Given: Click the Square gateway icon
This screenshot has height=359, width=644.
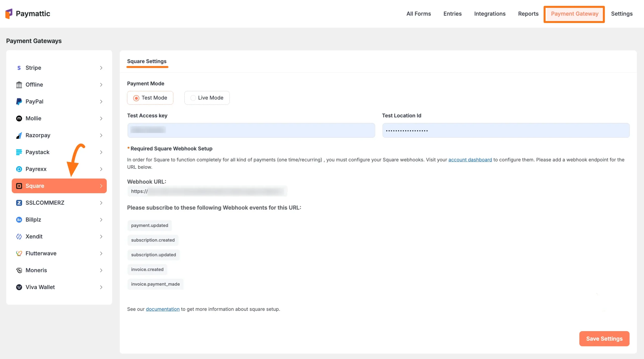Looking at the screenshot, I should pyautogui.click(x=19, y=186).
